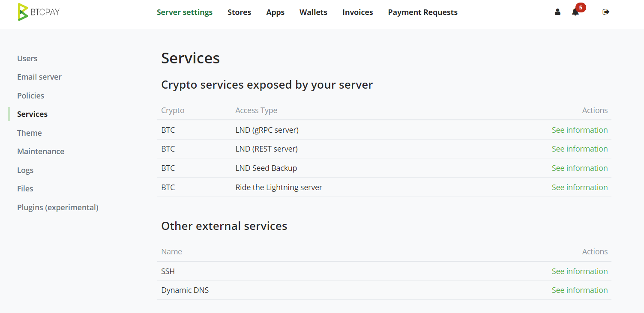Click the Services page heading
Viewport: 644px width, 313px height.
point(191,58)
